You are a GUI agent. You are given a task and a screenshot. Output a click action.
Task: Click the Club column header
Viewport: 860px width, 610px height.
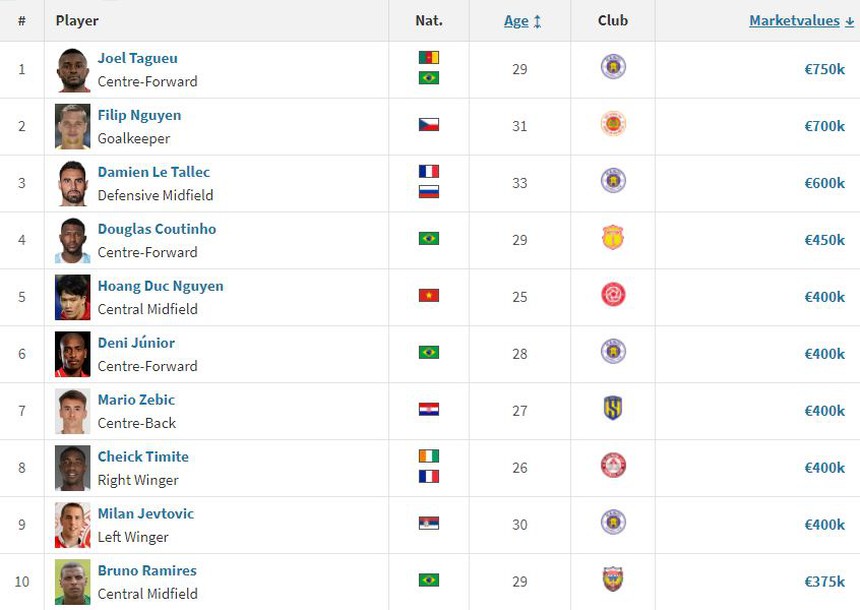click(x=613, y=20)
